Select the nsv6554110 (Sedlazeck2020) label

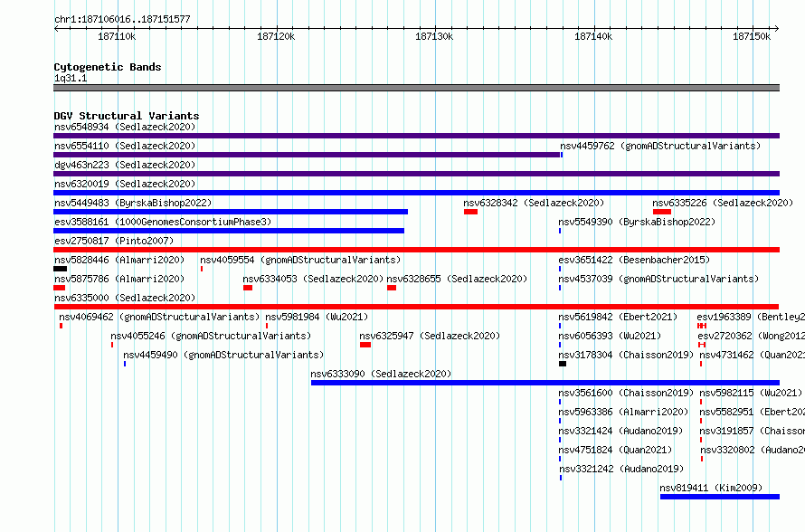click(125, 146)
